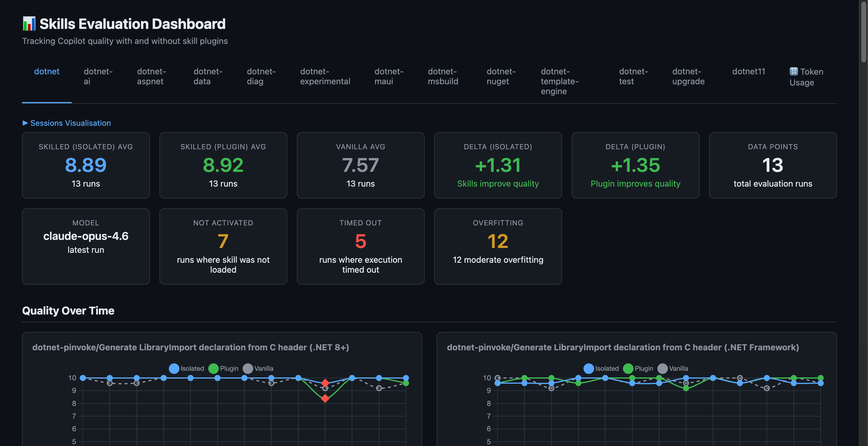This screenshot has width=868, height=446.
Task: Select the dotnet tab
Action: pos(47,72)
